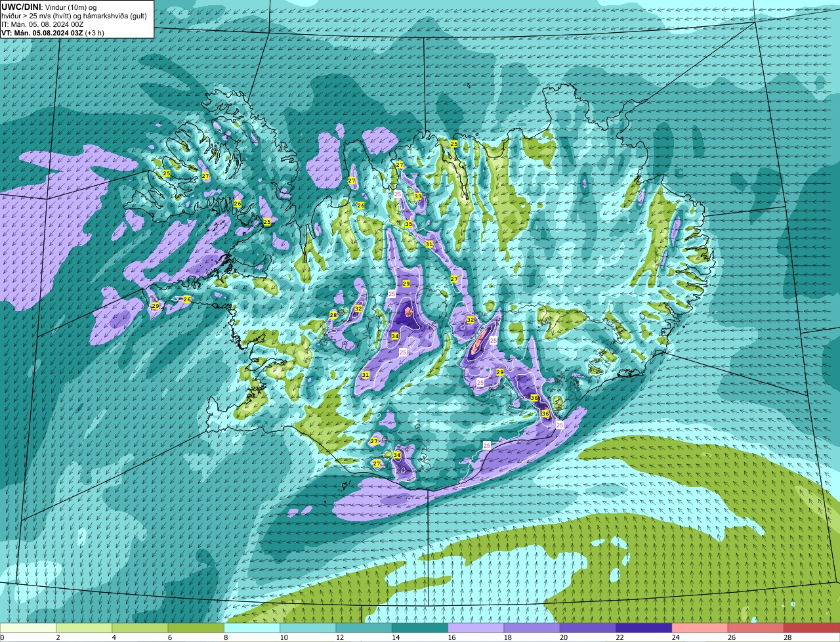Select the 6–8 m/s olive green swatch

196,628
